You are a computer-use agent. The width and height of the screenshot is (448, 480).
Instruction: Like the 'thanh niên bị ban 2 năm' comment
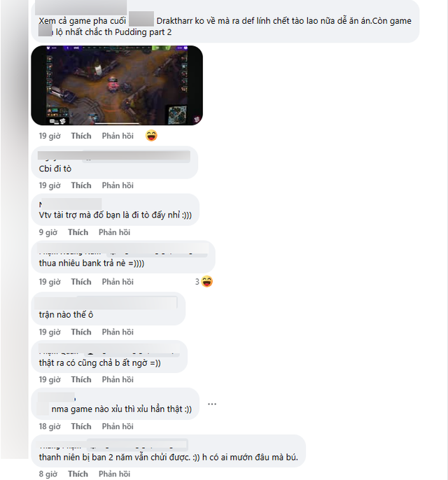click(x=78, y=474)
